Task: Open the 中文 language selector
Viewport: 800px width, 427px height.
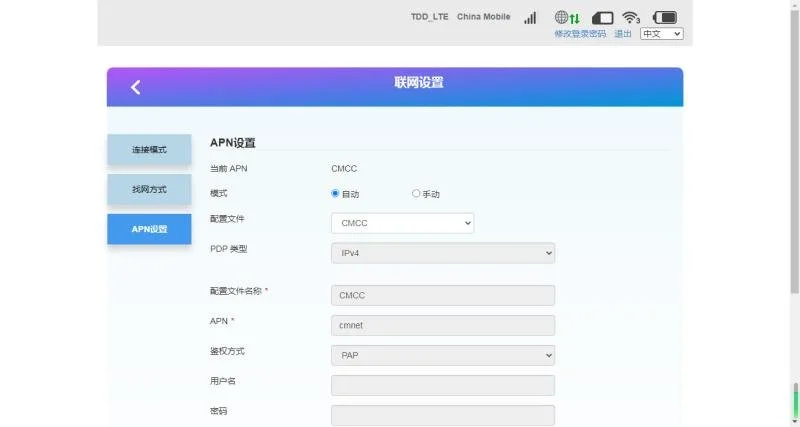Action: click(662, 34)
